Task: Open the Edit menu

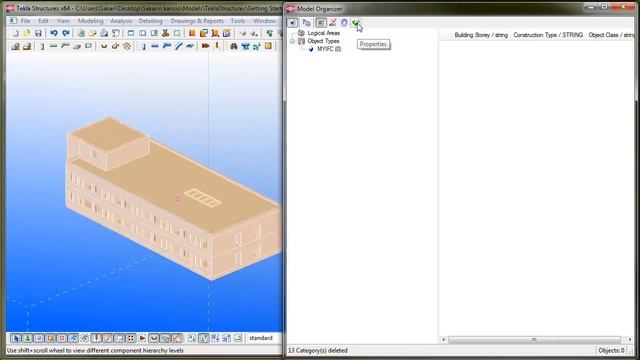Action: coord(43,21)
